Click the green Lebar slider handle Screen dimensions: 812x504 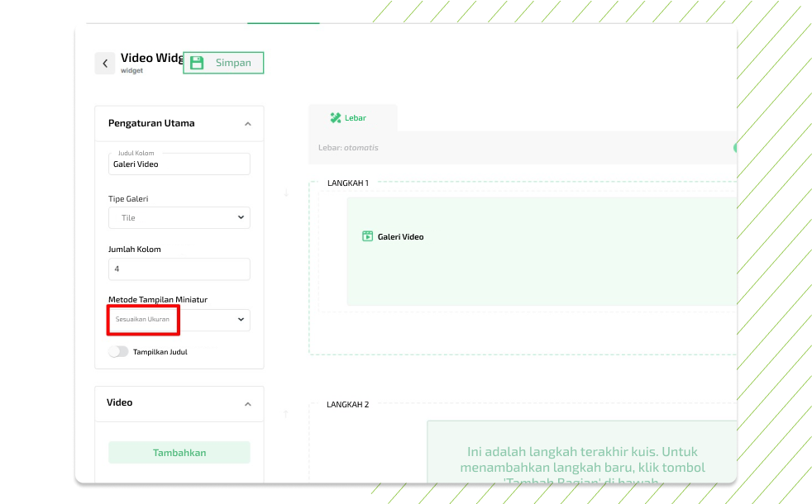tap(733, 148)
